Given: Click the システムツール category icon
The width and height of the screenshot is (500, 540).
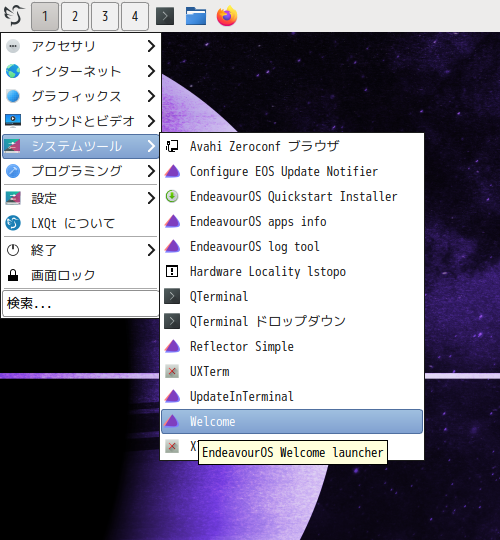Looking at the screenshot, I should tap(13, 146).
